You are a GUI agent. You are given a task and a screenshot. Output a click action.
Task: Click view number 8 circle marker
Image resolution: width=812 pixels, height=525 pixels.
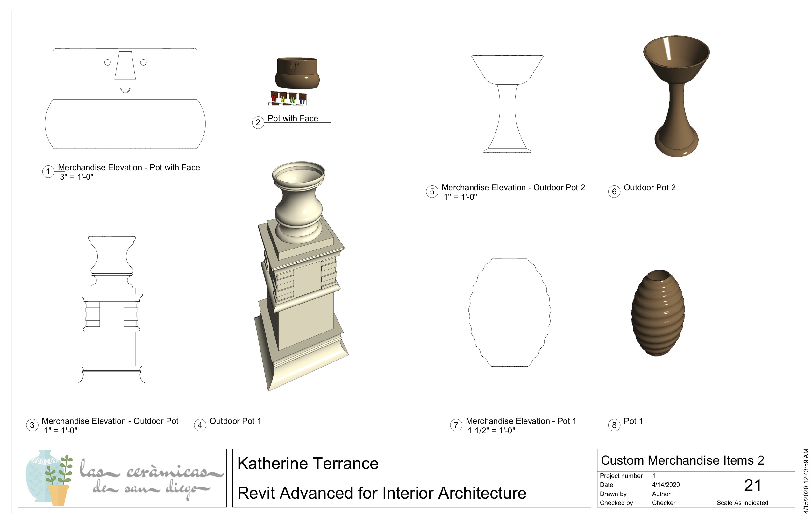tap(614, 425)
